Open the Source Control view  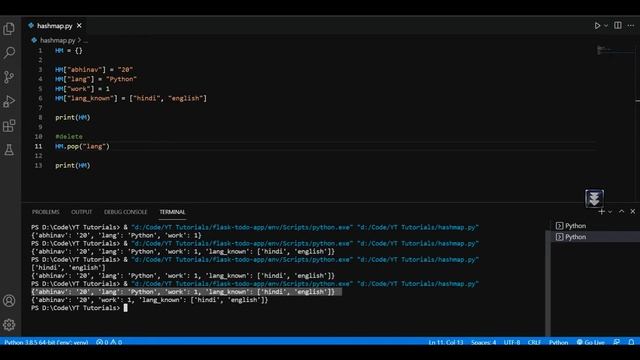9,77
